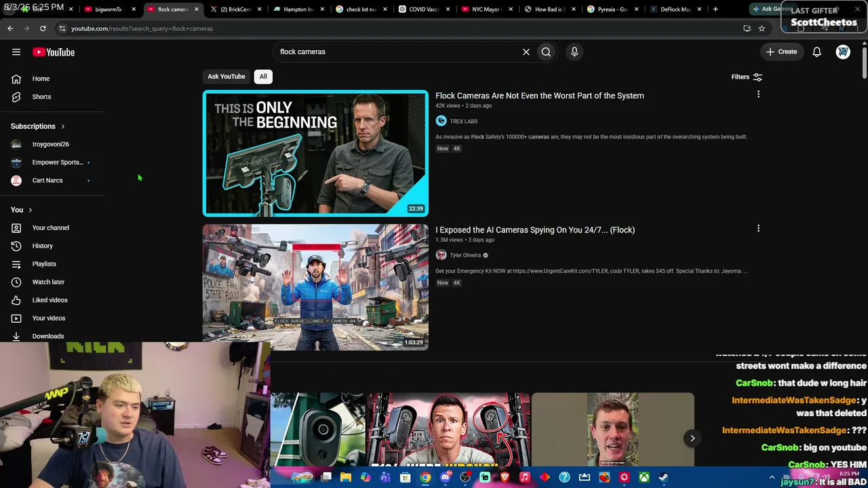Expand the Subscriptions section

click(38, 126)
